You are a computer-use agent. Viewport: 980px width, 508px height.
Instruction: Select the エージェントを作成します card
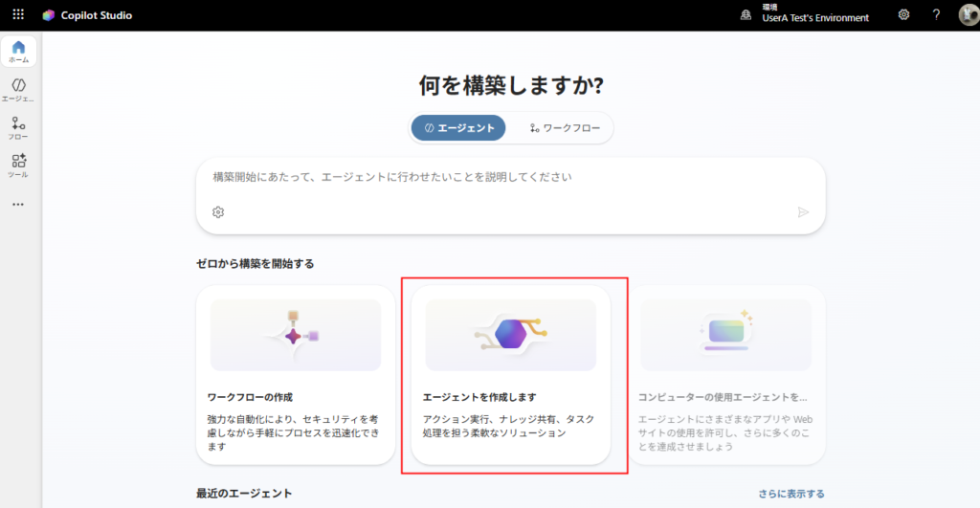pyautogui.click(x=510, y=374)
